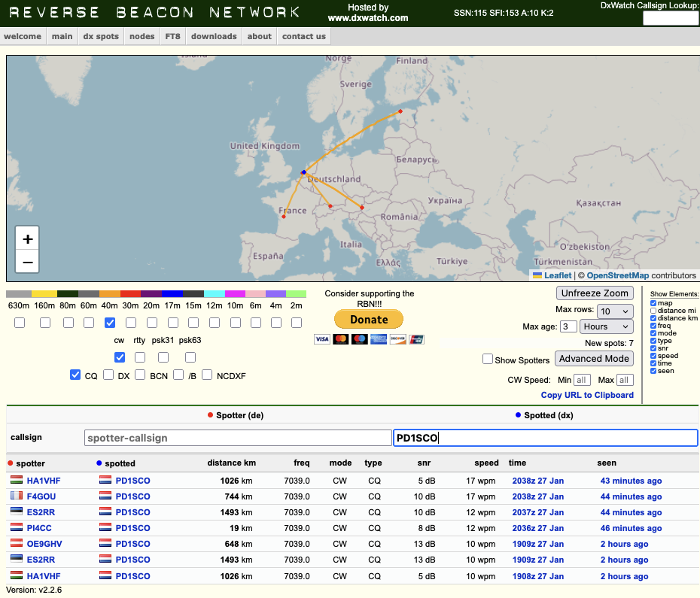700x598 pixels.
Task: Click the Estonian flag in 1909z ES2RR row
Action: 17,559
